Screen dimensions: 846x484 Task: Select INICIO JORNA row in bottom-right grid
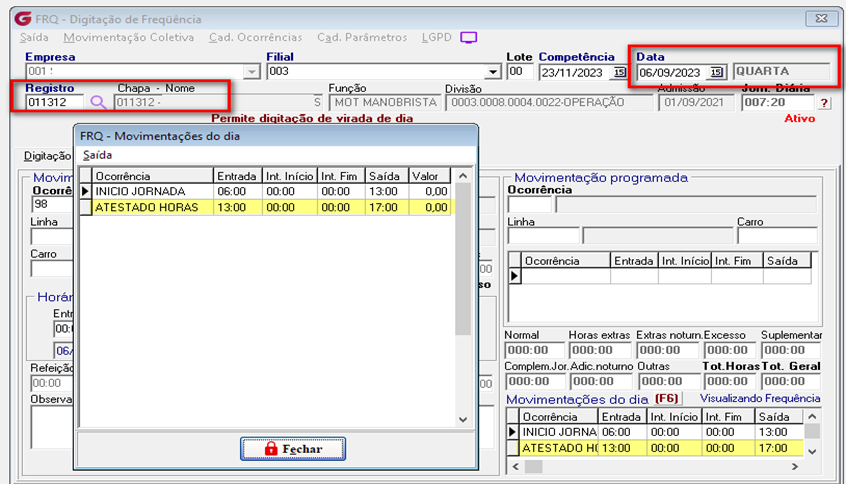coord(655,432)
